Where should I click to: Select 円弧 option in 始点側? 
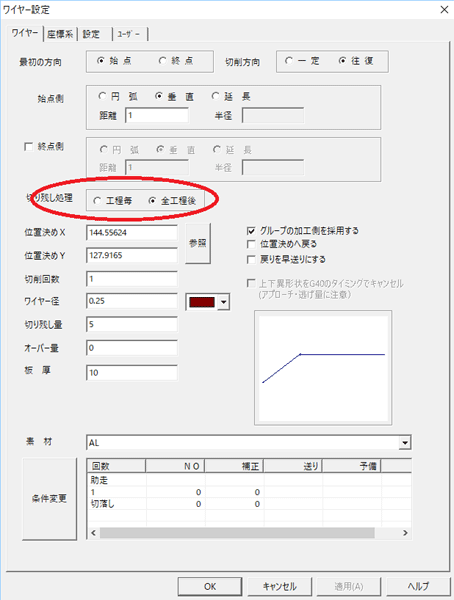[x=118, y=96]
